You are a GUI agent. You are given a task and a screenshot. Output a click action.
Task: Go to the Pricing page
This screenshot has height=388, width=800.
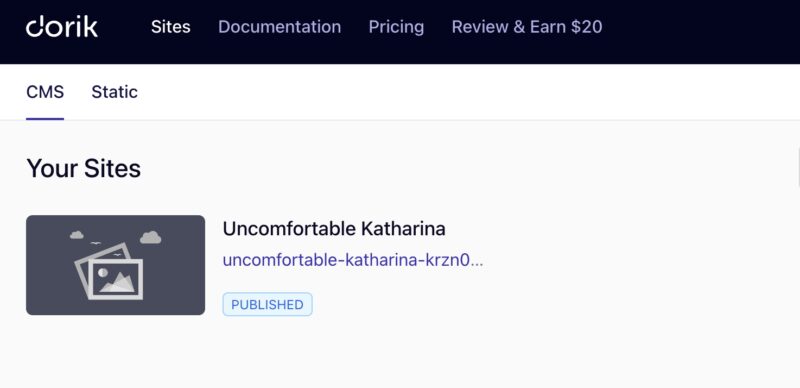396,27
